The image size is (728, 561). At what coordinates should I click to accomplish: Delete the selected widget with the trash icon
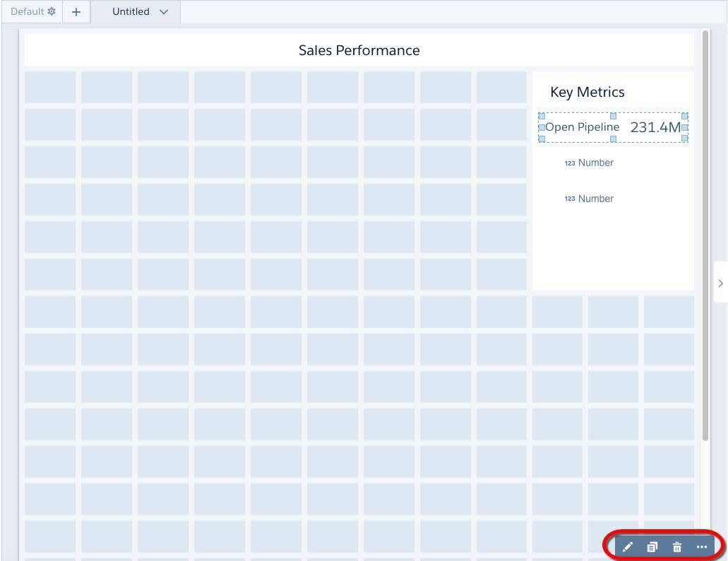(676, 546)
